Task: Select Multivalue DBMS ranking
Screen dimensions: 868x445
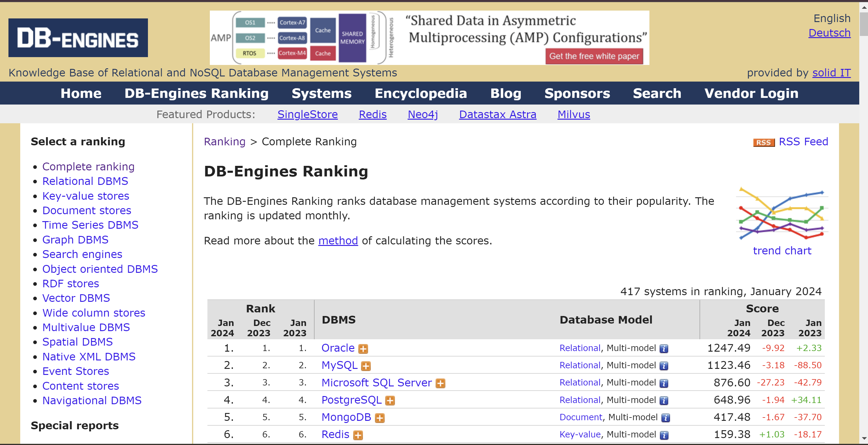Action: click(x=86, y=327)
